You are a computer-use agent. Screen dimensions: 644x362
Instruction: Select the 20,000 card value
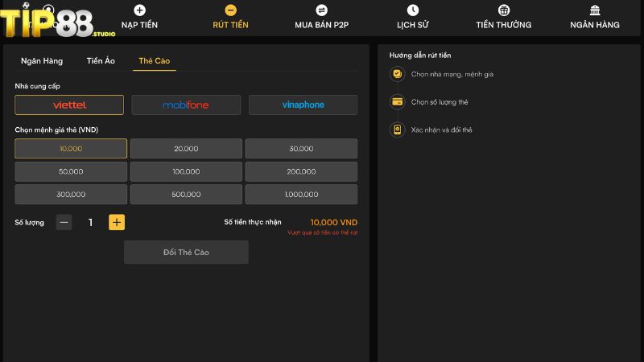pyautogui.click(x=186, y=148)
